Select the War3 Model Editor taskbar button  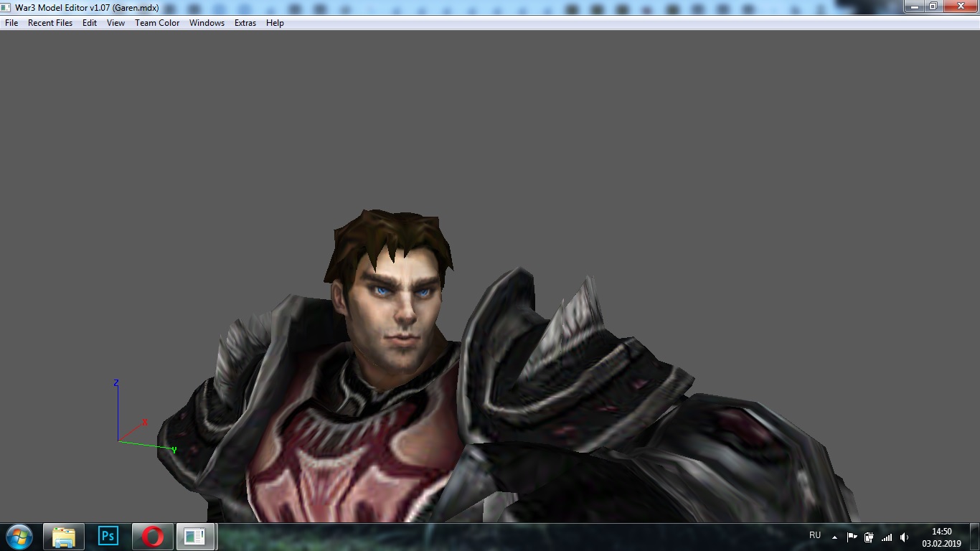click(196, 537)
